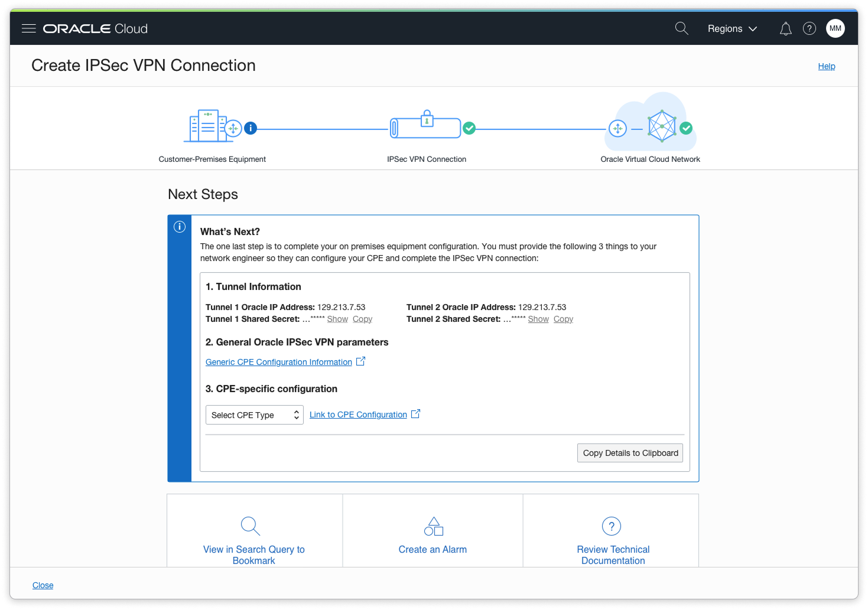Open the MM user profile avatar
This screenshot has width=868, height=610.
836,28
